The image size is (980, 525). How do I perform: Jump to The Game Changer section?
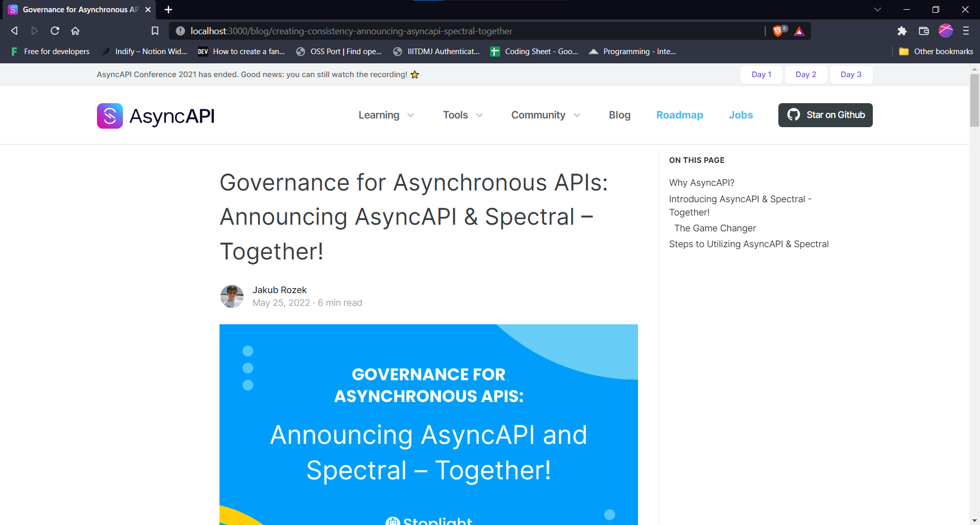coord(715,228)
